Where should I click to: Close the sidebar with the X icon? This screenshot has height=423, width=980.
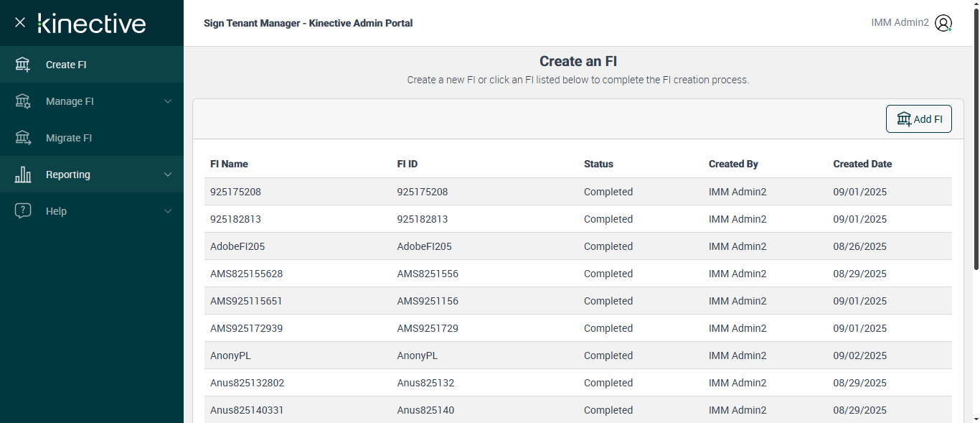click(20, 22)
